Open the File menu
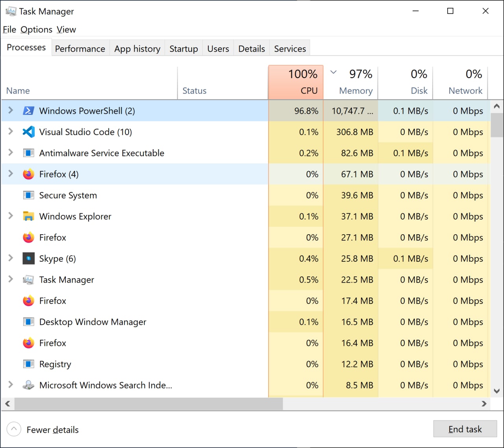This screenshot has height=448, width=504. 9,30
